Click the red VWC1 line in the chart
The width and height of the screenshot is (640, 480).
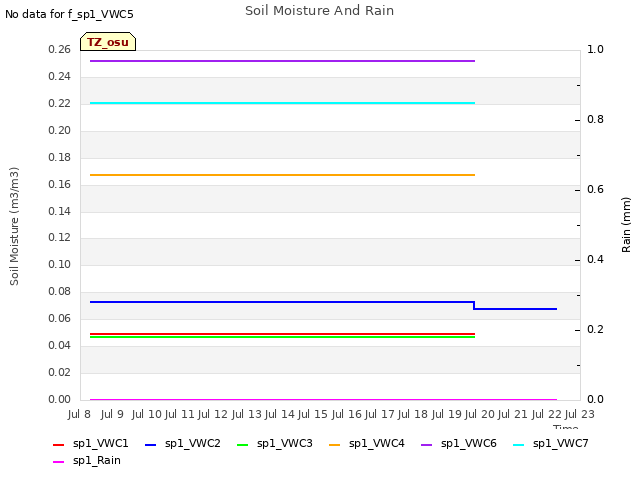click(x=282, y=334)
